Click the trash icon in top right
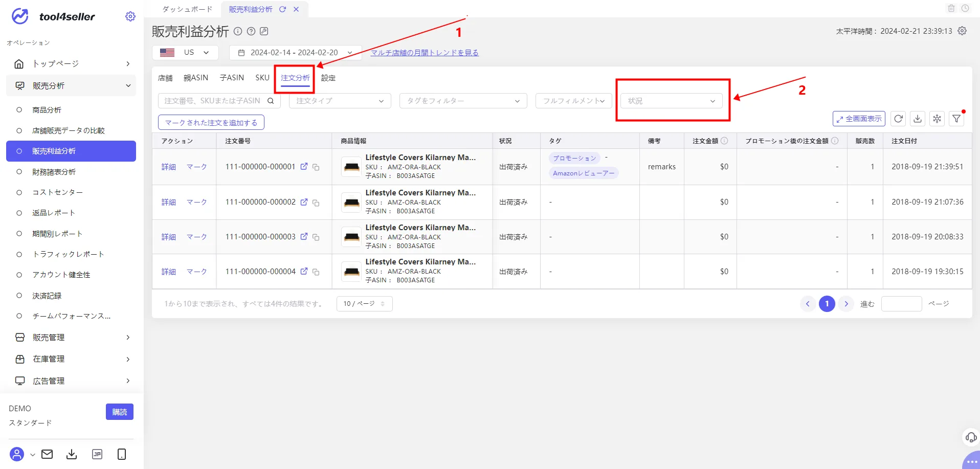 click(x=951, y=8)
